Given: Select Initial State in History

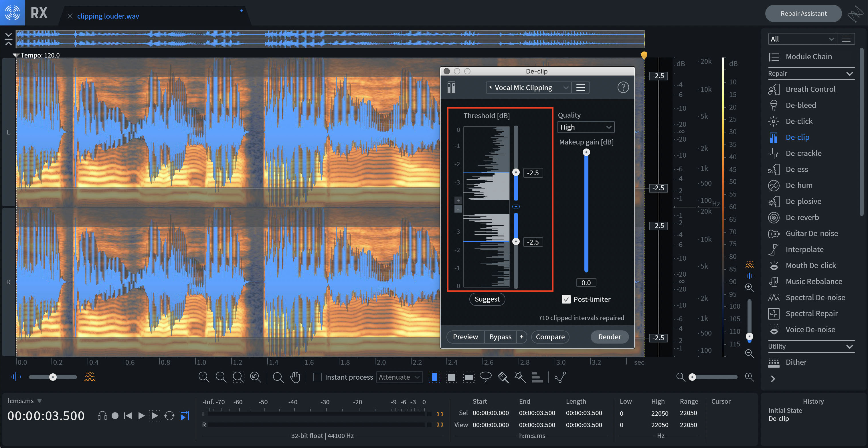Looking at the screenshot, I should pyautogui.click(x=785, y=411).
